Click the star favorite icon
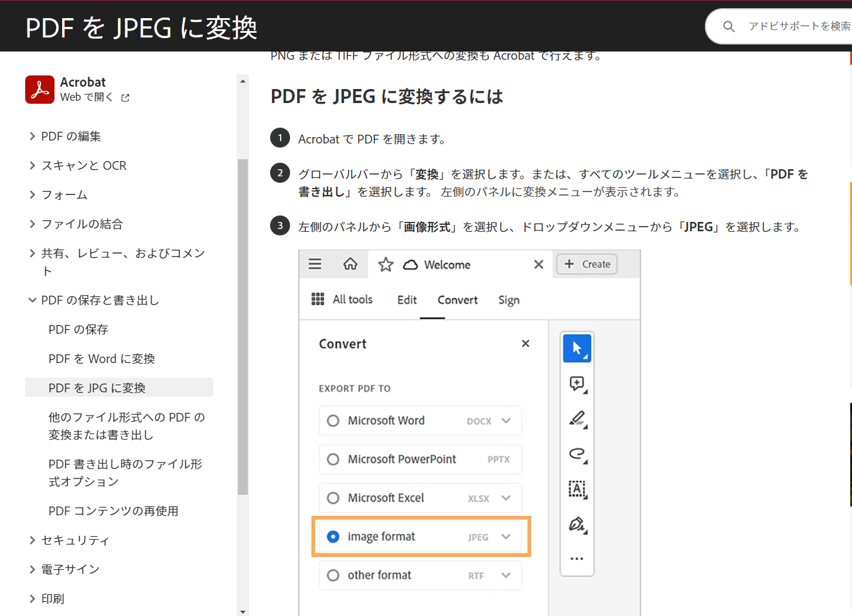The image size is (852, 616). coord(386,265)
